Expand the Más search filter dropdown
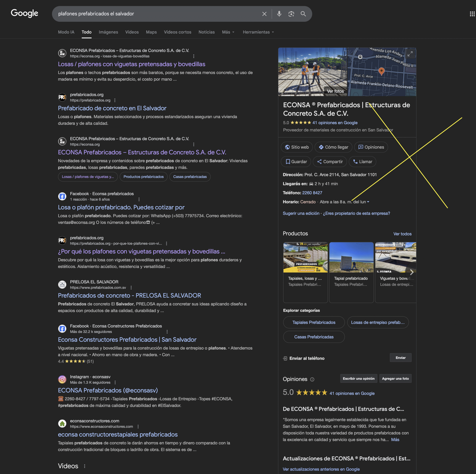This screenshot has height=474, width=476. pyautogui.click(x=228, y=32)
